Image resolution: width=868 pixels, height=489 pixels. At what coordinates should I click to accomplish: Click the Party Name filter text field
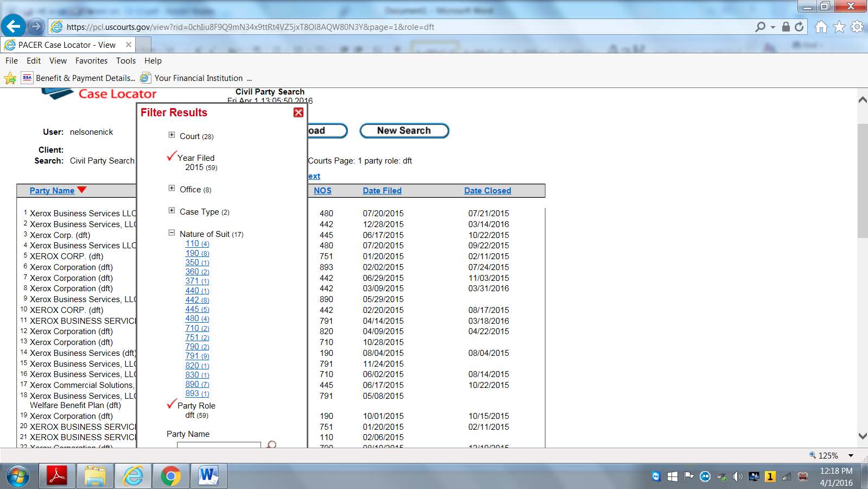click(219, 445)
